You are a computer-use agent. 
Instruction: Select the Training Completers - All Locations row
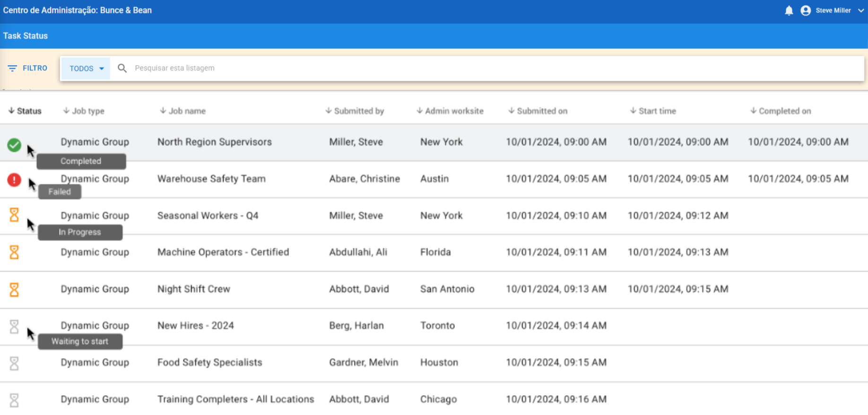click(235, 399)
